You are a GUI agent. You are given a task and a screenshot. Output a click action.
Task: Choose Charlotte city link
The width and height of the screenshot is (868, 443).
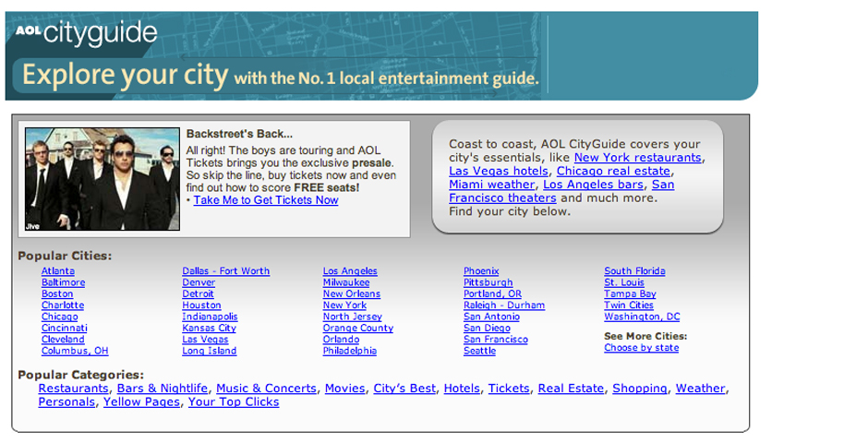[x=63, y=305]
